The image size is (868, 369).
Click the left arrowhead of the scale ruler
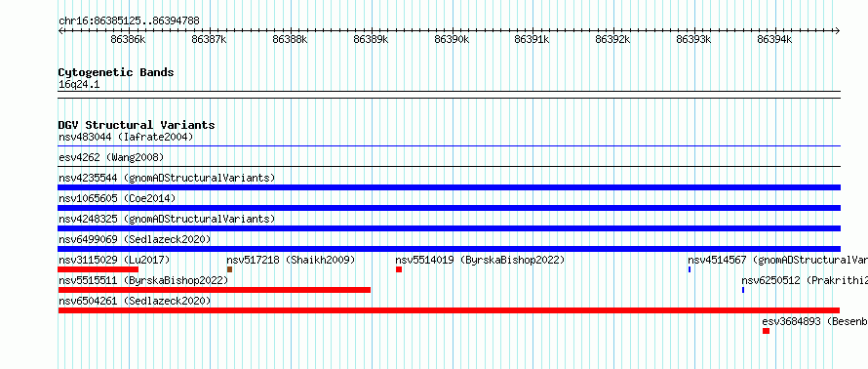point(60,31)
